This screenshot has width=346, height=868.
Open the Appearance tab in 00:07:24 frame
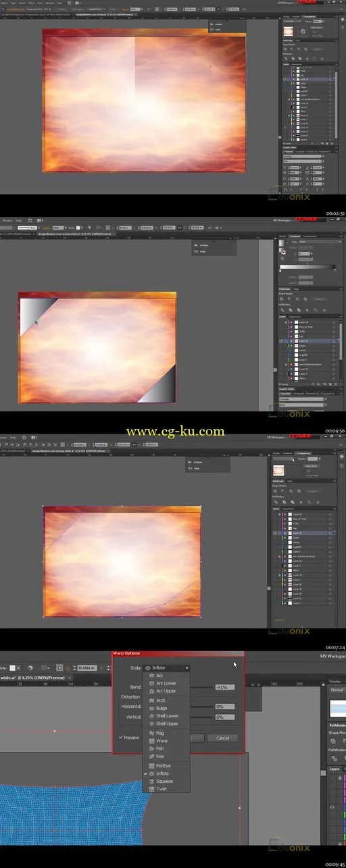point(289,509)
